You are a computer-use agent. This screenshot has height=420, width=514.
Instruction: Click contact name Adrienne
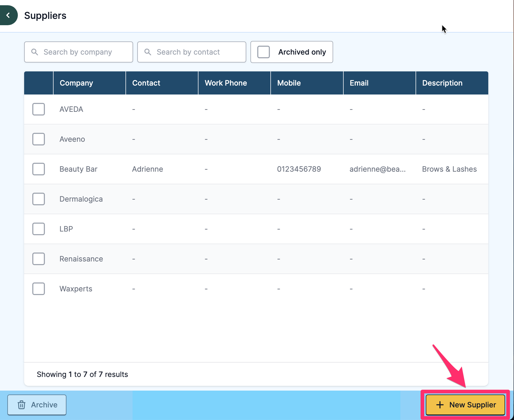coord(148,169)
